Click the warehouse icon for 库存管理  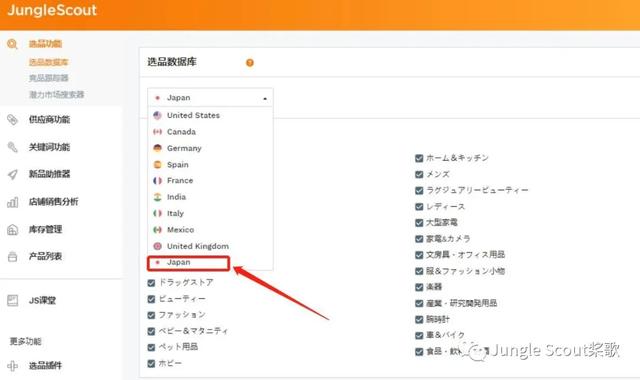tap(13, 229)
